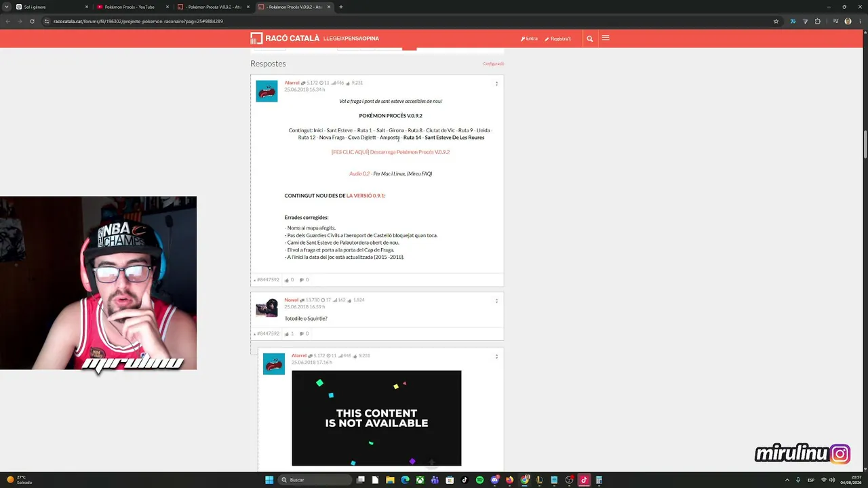This screenshot has height=488, width=868.
Task: Click the unavailable embedded content in Alarrel's reply
Action: 376,418
